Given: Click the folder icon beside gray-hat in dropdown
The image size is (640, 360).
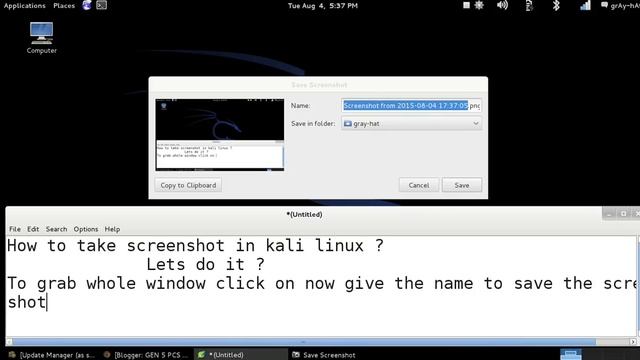Looking at the screenshot, I should [347, 124].
